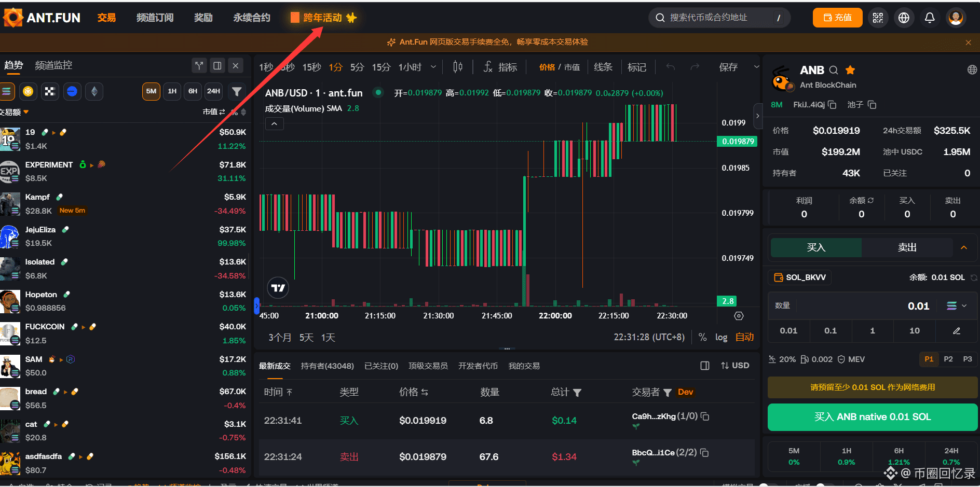This screenshot has width=980, height=487.
Task: Open chart settings gear under the price axis
Action: coord(739,316)
